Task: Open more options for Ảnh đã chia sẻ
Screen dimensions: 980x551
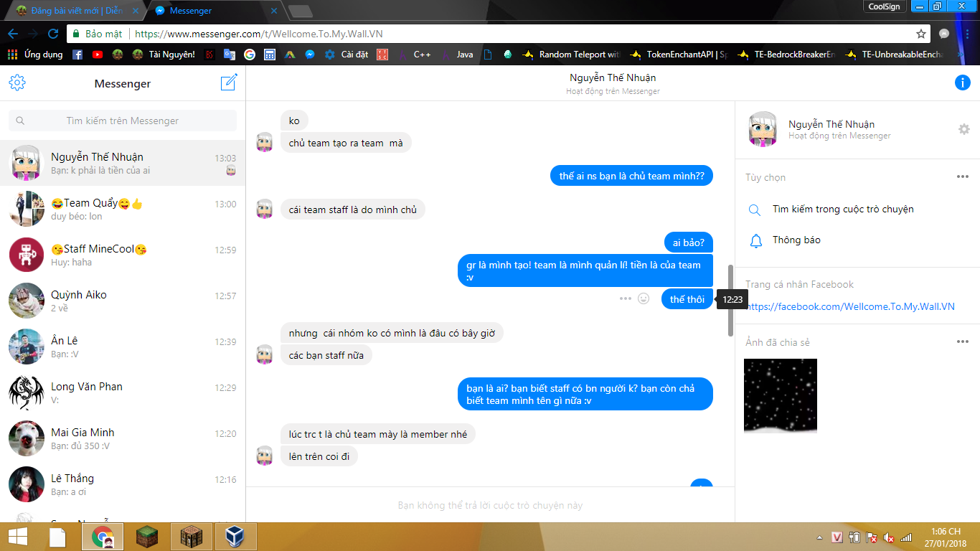Action: click(x=963, y=342)
